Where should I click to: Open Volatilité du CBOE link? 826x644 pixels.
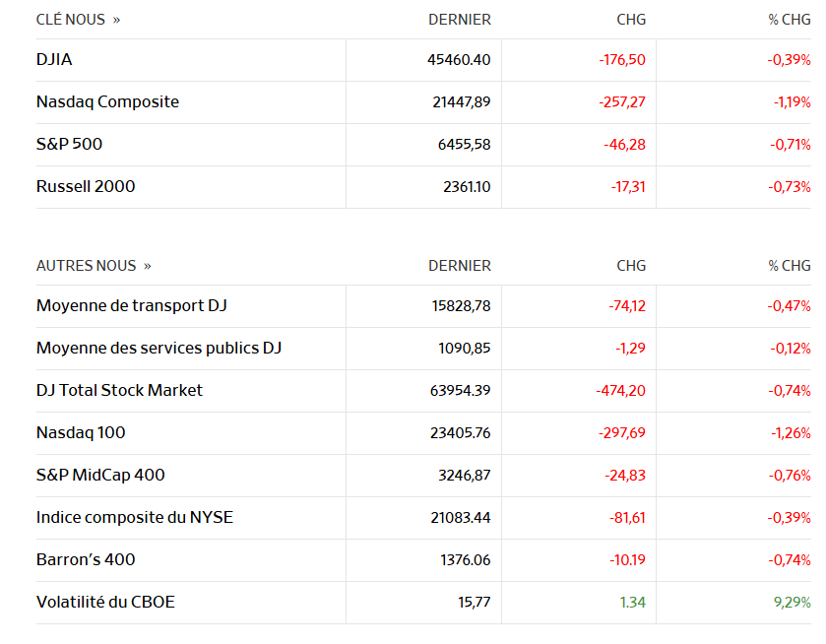[x=105, y=603]
